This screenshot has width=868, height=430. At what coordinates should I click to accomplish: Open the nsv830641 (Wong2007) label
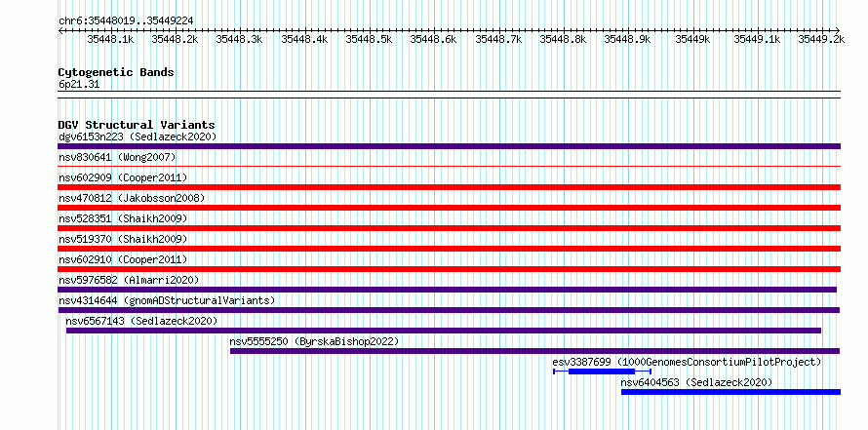[x=117, y=157]
